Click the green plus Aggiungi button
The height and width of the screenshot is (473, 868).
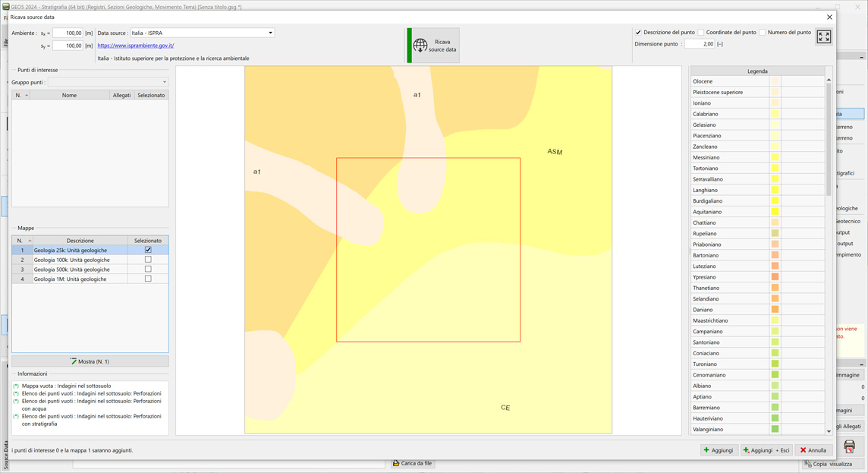point(718,450)
